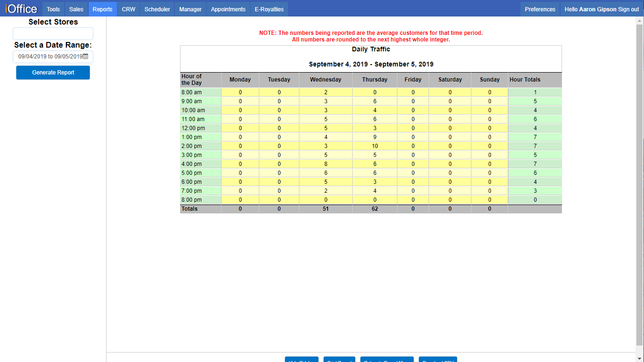Click the Daily Traffic report title
Image resolution: width=644 pixels, height=362 pixels.
click(371, 49)
